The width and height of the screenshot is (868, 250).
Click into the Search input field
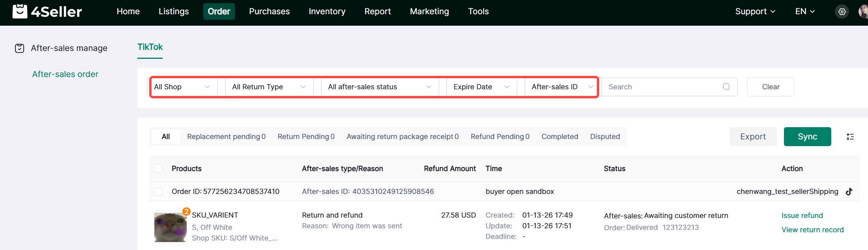[663, 87]
